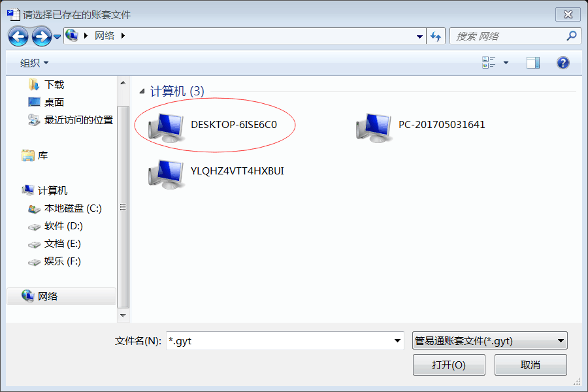Screen dimensions: 588x392
Task: Expand the address bar history dropdown
Action: 419,37
